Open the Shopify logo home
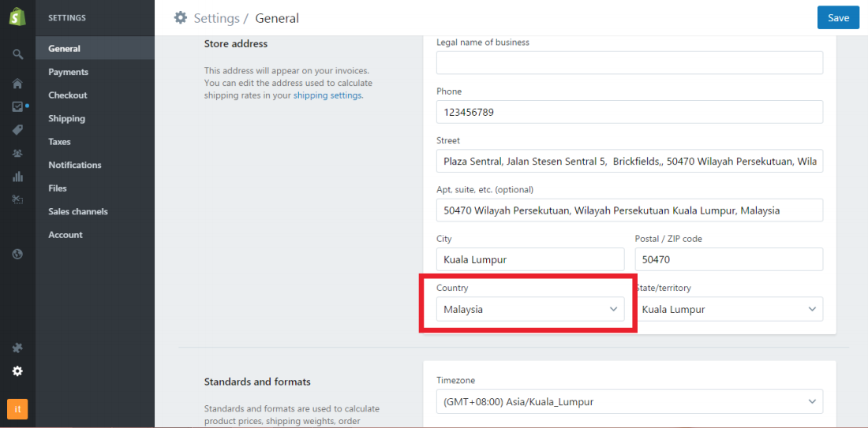This screenshot has width=868, height=428. (17, 17)
